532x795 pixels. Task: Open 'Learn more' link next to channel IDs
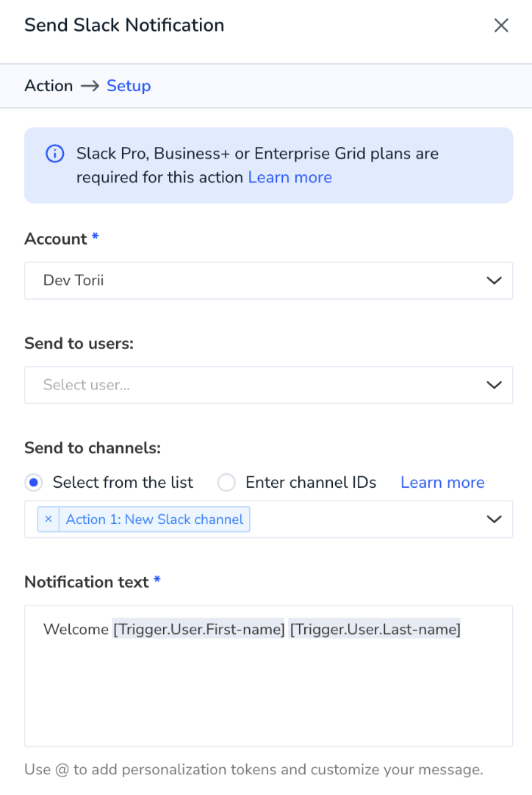[x=442, y=482]
